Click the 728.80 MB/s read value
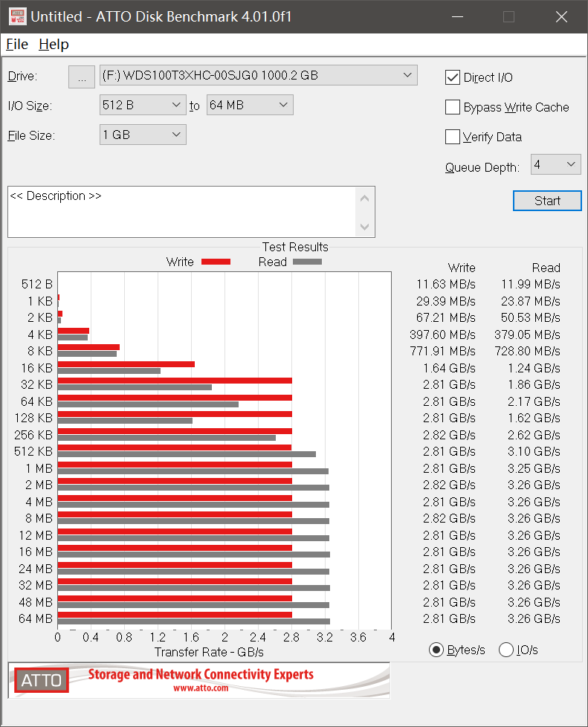Screen dimensions: 588x727 point(527,352)
